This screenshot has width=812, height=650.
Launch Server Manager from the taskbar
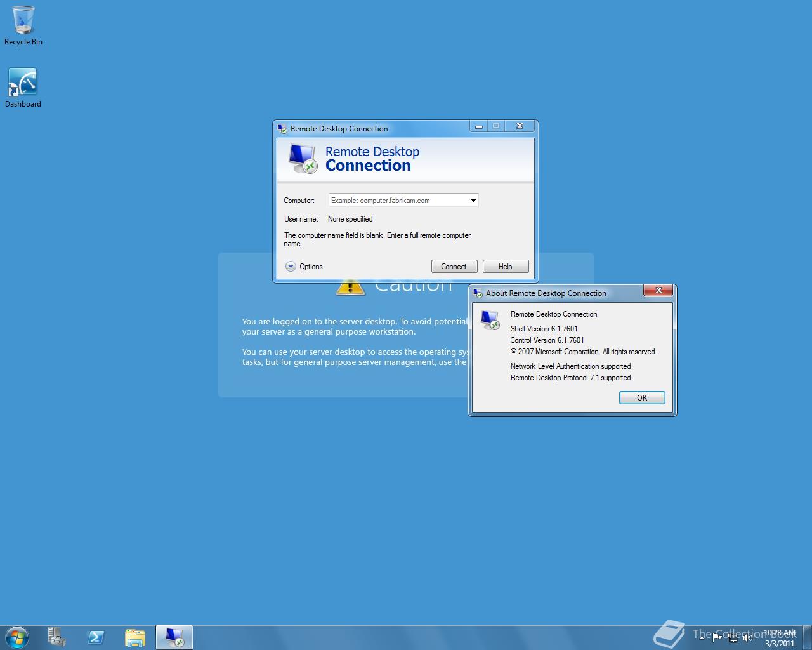57,637
